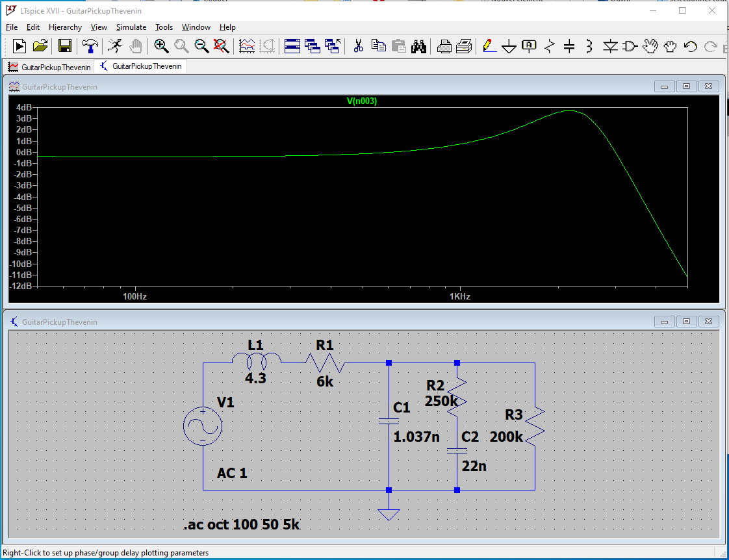Open the Hierarchy menu
This screenshot has width=729, height=560.
(x=65, y=27)
